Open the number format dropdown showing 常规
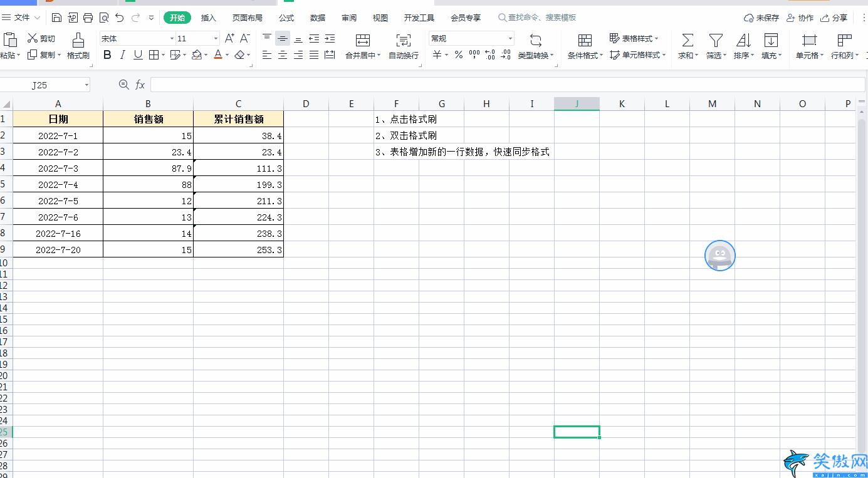 [x=510, y=39]
